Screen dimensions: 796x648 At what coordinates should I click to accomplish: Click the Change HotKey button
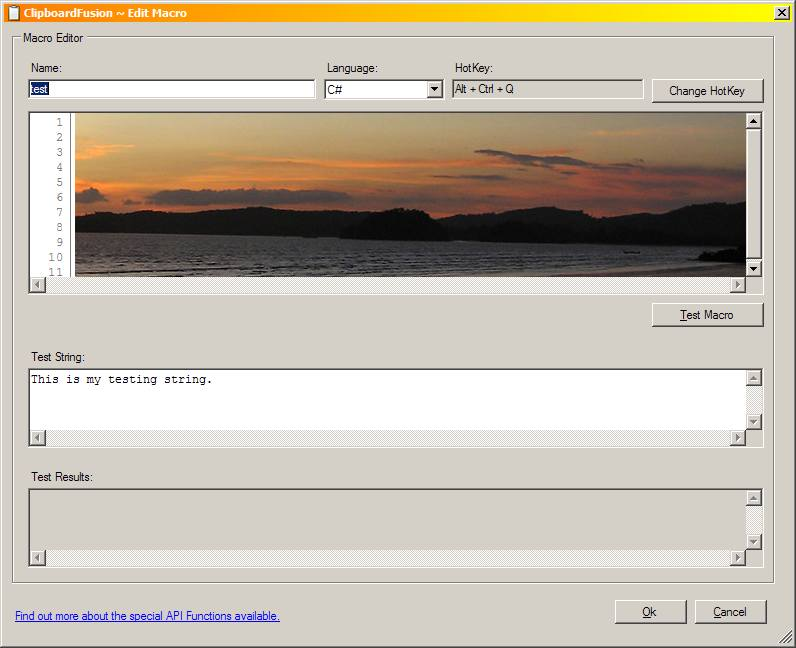(x=707, y=91)
